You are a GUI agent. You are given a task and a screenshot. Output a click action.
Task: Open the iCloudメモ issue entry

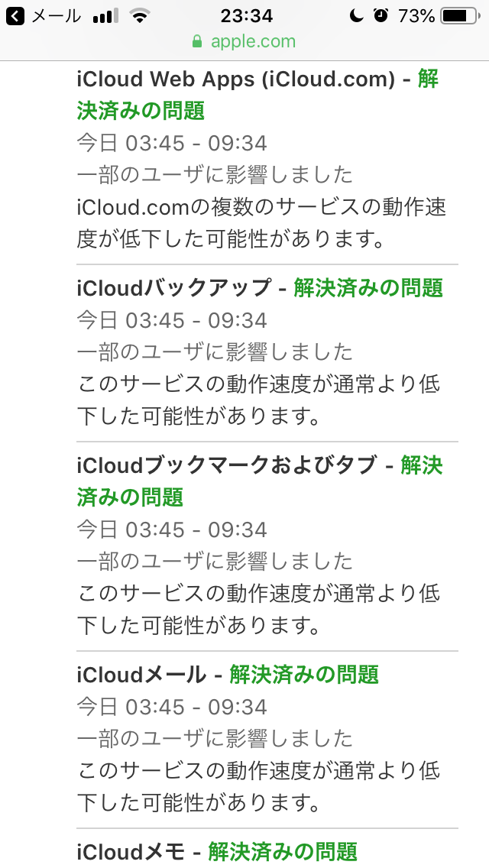[132, 851]
